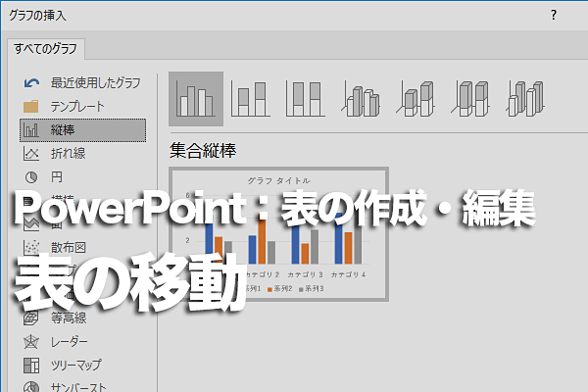Select the 縦棒 chart category
Screen dimensions: 588x392
pyautogui.click(x=82, y=130)
